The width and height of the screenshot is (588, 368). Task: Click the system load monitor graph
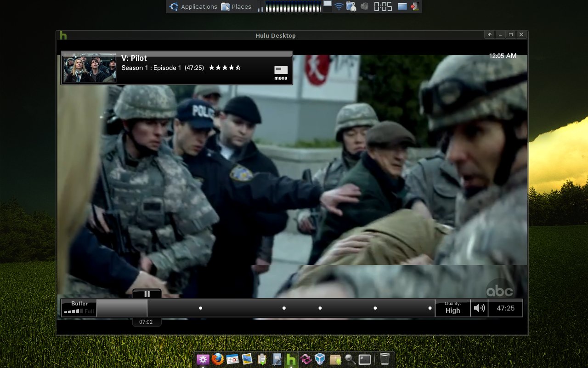[x=293, y=6]
